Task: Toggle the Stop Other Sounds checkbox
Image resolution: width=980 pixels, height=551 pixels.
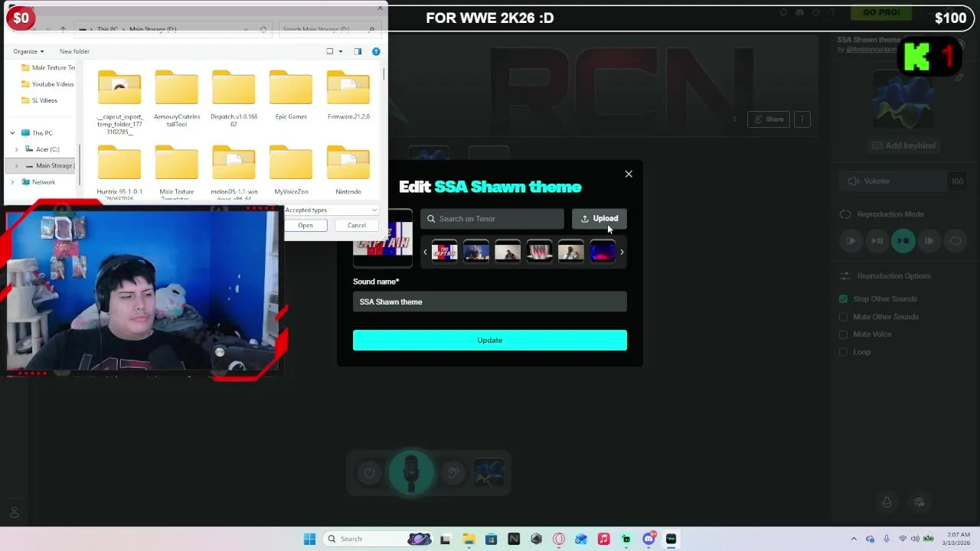Action: tap(843, 299)
